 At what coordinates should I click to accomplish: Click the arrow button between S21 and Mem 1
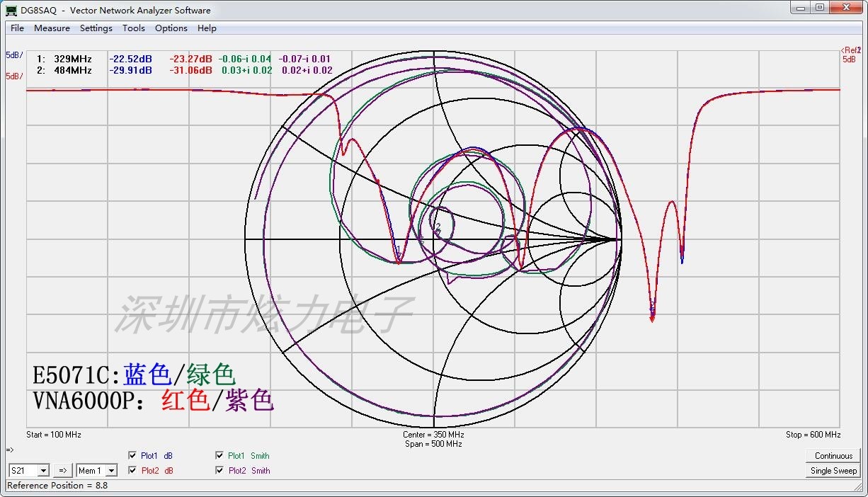coord(62,471)
